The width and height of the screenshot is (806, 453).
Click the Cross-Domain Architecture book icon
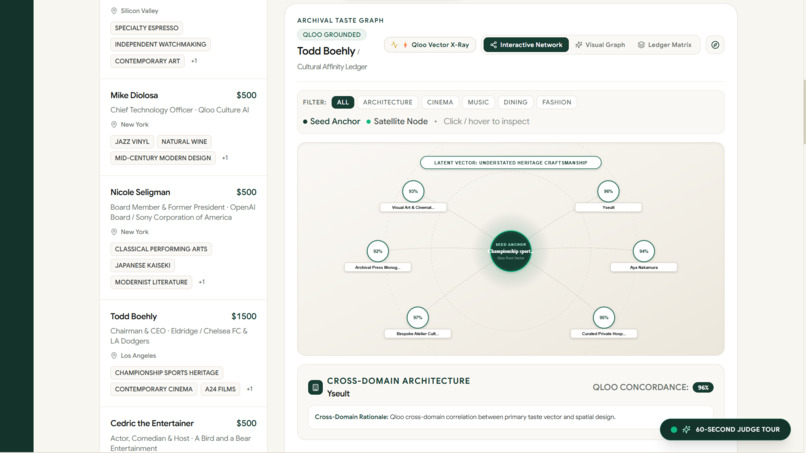tap(315, 387)
